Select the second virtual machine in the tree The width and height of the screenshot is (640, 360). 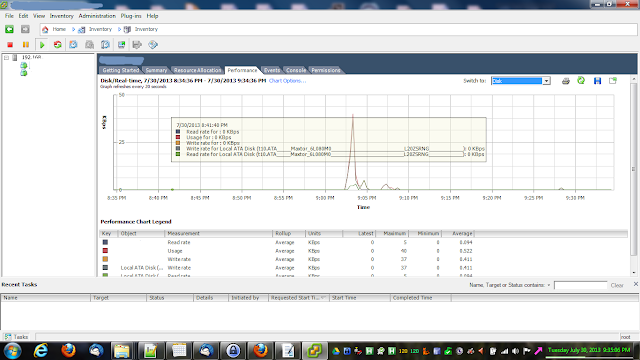tap(24, 73)
